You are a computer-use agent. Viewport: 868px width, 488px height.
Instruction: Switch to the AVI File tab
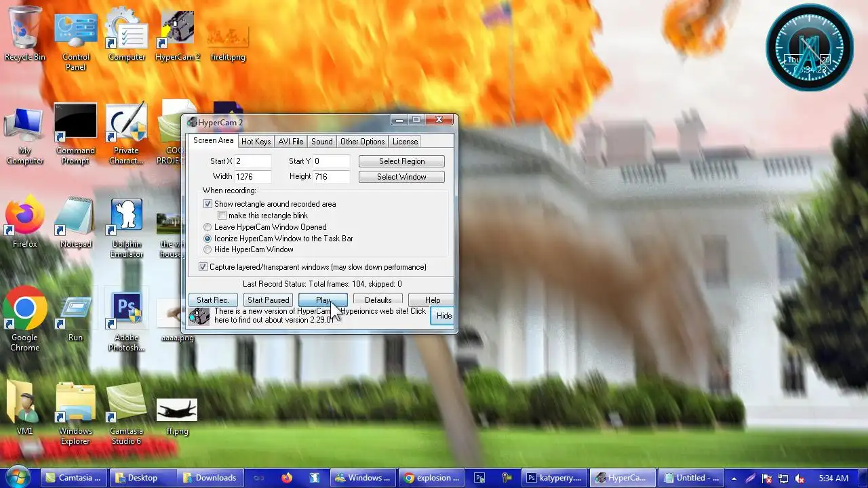[x=291, y=142]
